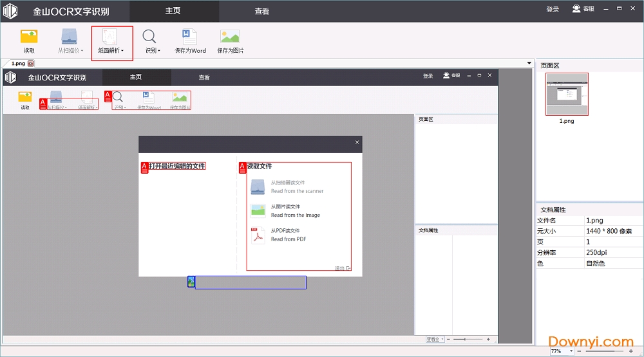
Task: Switch to the 主页 tab in title bar
Action: (173, 11)
